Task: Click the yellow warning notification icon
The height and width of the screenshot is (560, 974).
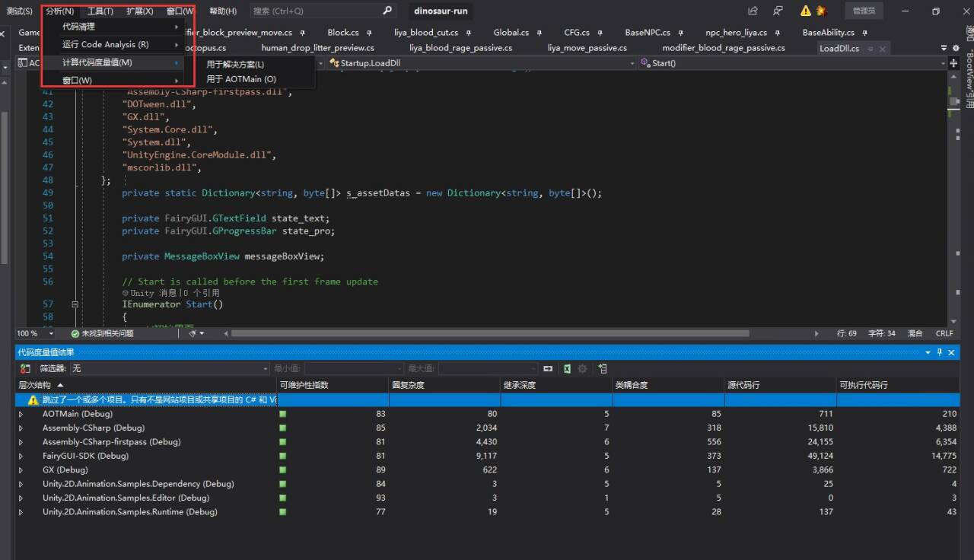Action: click(806, 11)
